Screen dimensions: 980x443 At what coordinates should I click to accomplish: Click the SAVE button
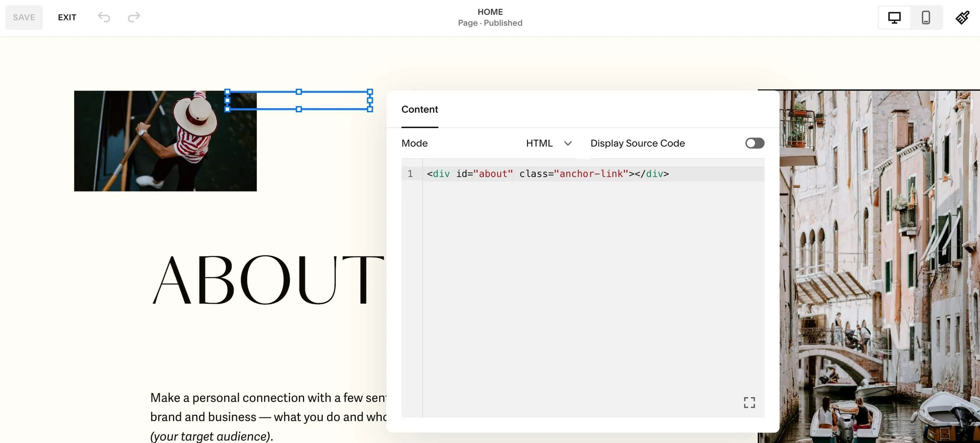24,17
